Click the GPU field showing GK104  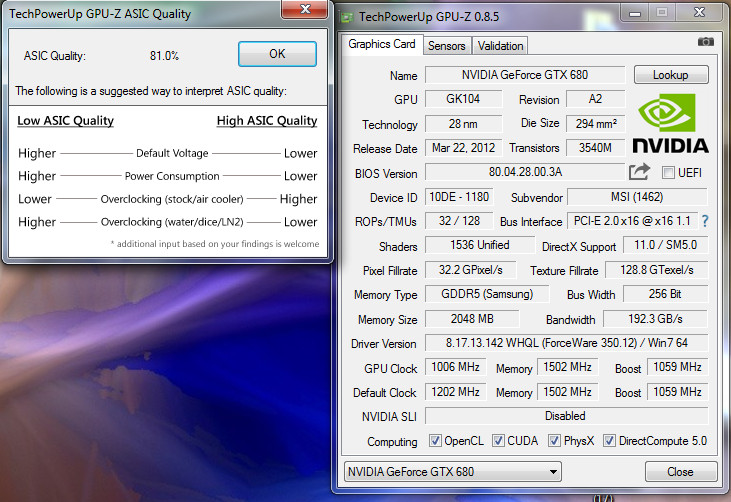click(x=463, y=99)
